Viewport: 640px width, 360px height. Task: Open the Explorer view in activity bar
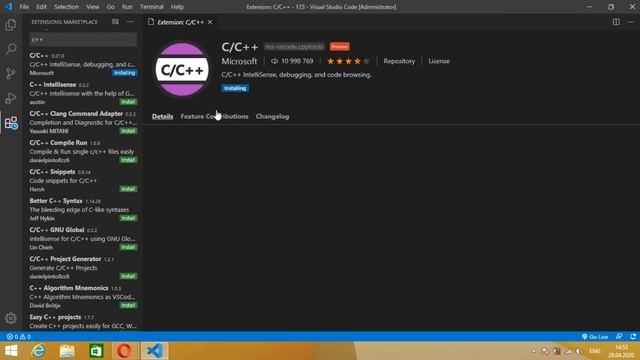[11, 25]
